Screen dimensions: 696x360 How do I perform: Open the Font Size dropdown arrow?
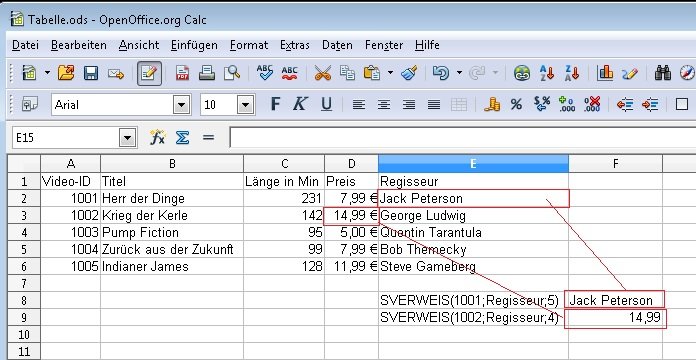tap(245, 105)
